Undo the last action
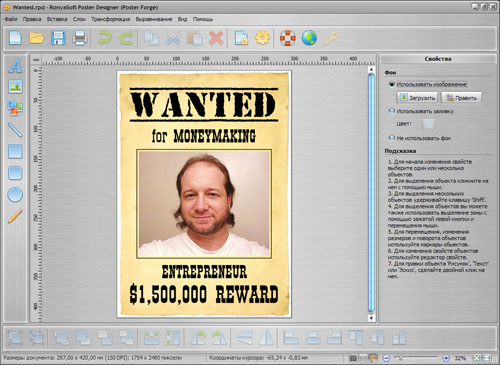Image resolution: width=500 pixels, height=365 pixels. point(105,38)
